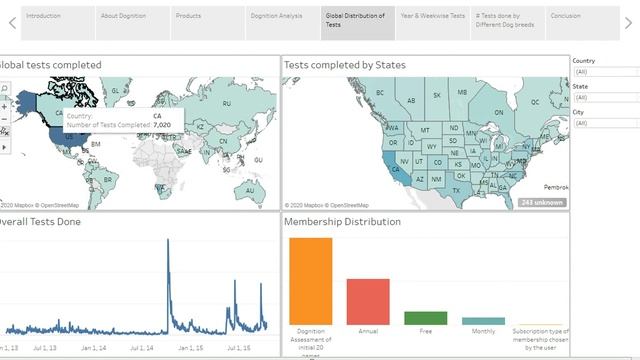
Task: Click the 'Membership Distribution' title
Action: 342,222
